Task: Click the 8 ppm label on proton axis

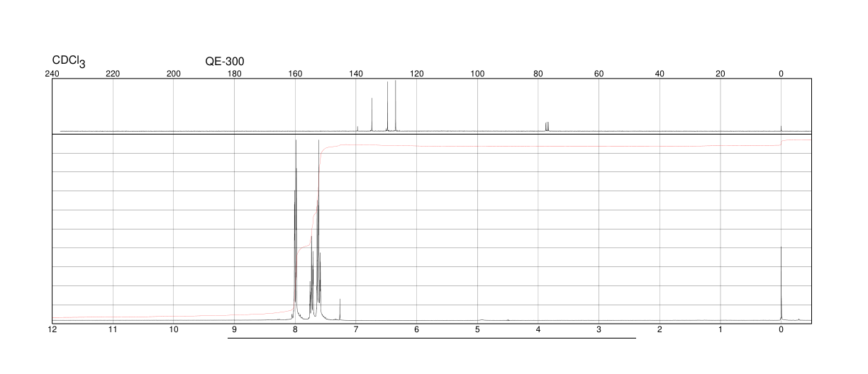Action: coord(295,330)
